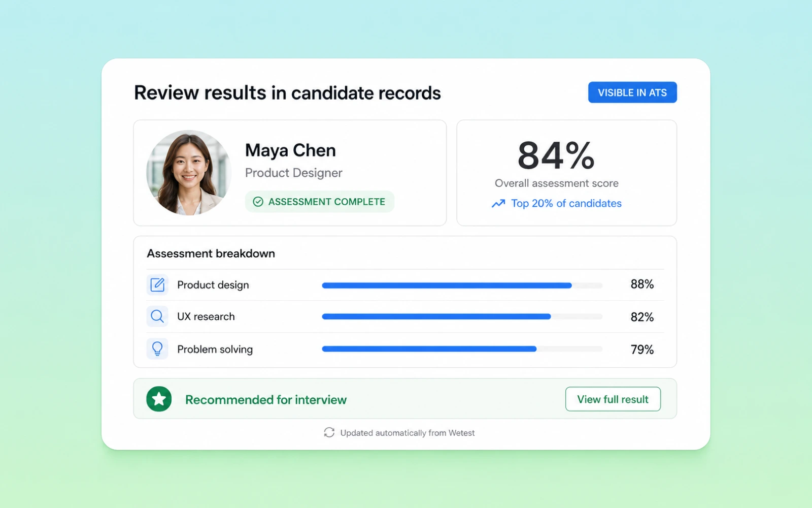Click the 79% score value
Viewport: 812px width, 508px height.
coord(642,350)
